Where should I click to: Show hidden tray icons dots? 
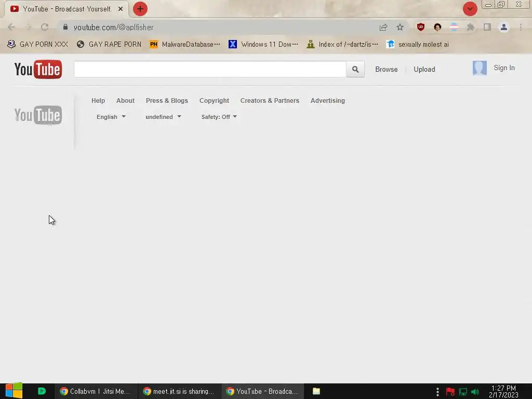[x=437, y=392]
